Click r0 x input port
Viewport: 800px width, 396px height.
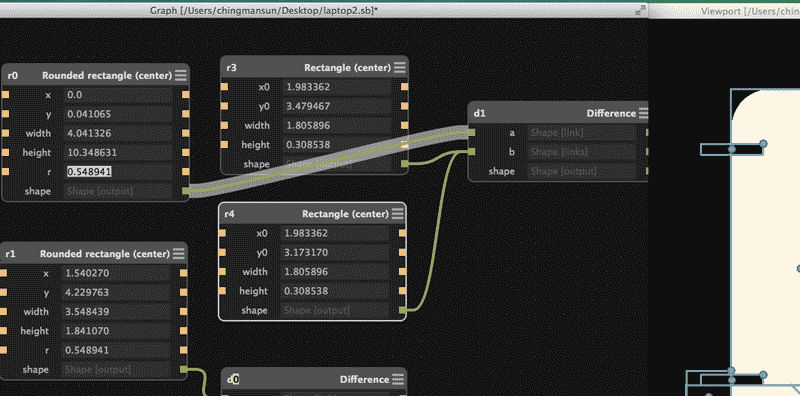[6, 95]
